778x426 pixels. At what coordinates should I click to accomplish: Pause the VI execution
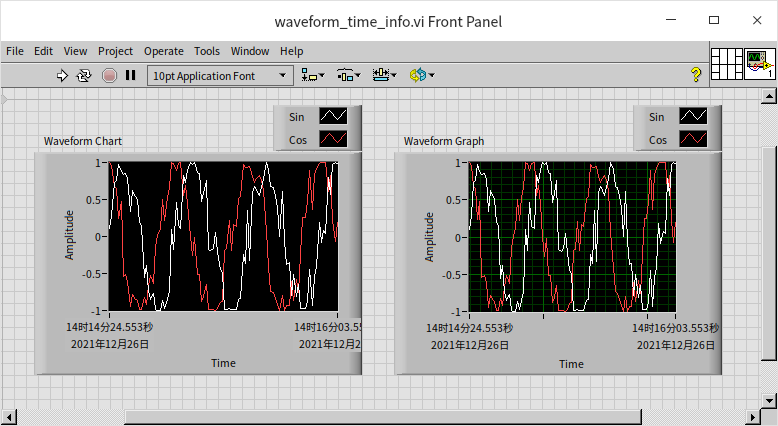point(131,75)
